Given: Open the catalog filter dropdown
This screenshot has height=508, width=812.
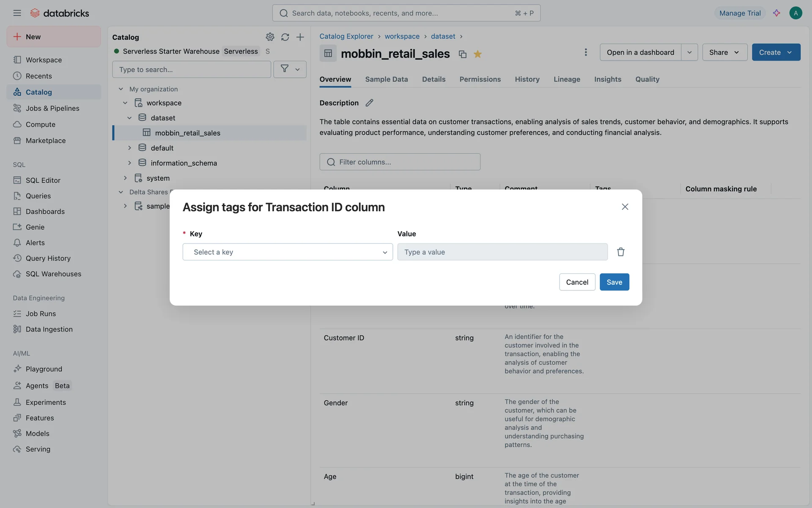Looking at the screenshot, I should [x=290, y=69].
